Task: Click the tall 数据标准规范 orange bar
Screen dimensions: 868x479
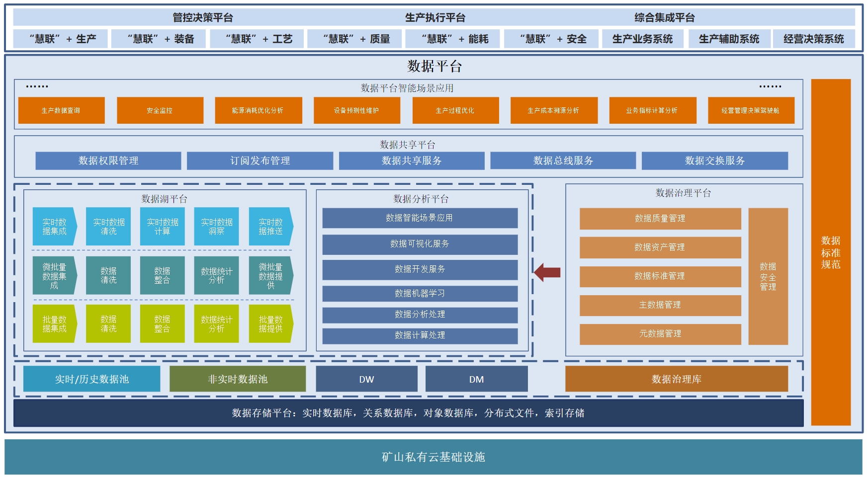Action: pyautogui.click(x=830, y=252)
